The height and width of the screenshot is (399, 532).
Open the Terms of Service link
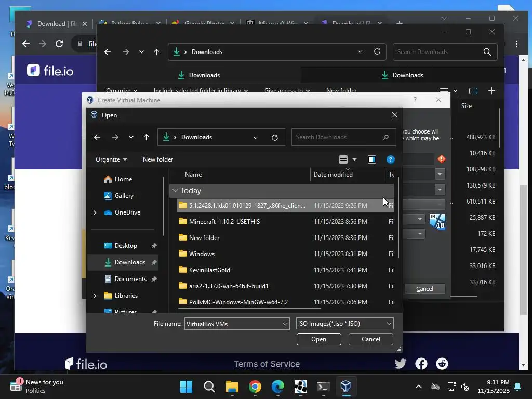tap(267, 364)
